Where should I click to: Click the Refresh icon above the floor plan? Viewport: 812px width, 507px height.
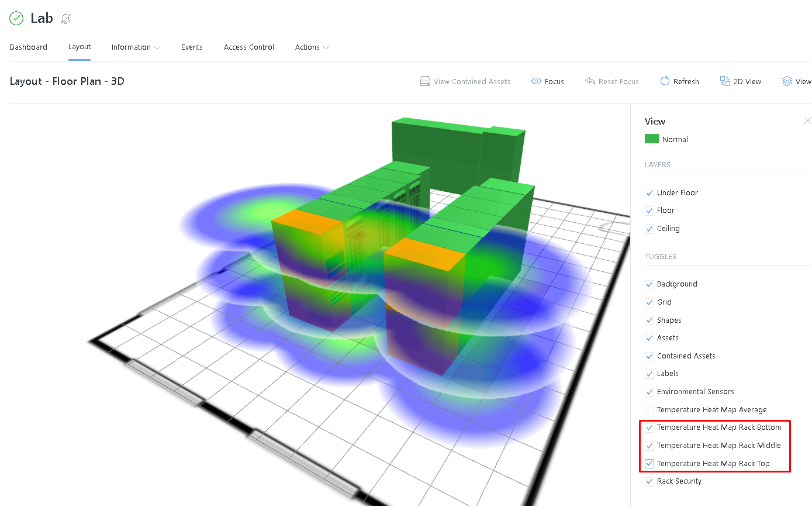click(x=665, y=81)
